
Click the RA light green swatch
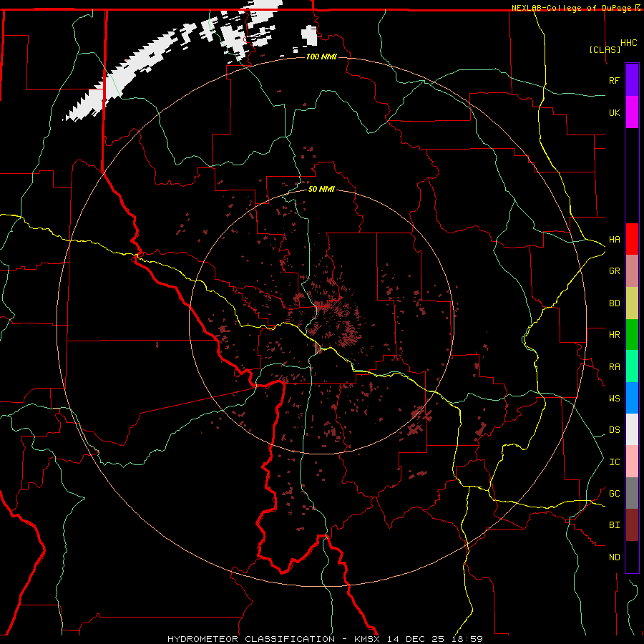[x=632, y=366]
